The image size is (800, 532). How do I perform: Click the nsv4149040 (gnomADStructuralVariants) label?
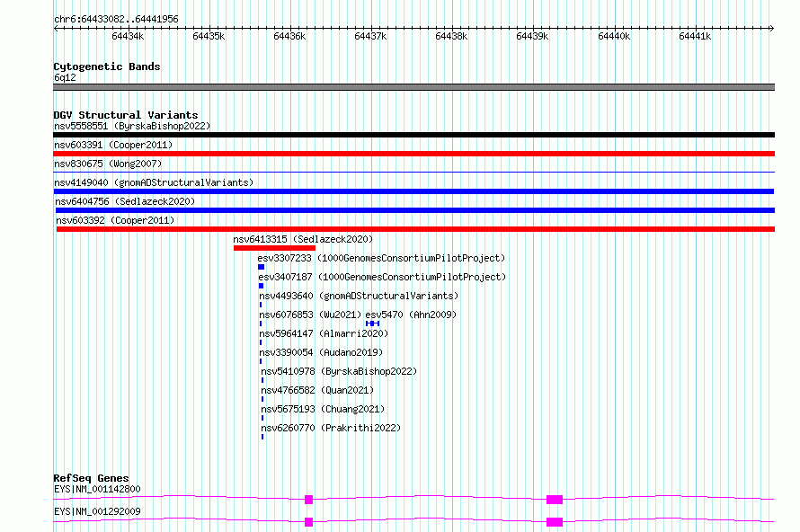point(154,182)
